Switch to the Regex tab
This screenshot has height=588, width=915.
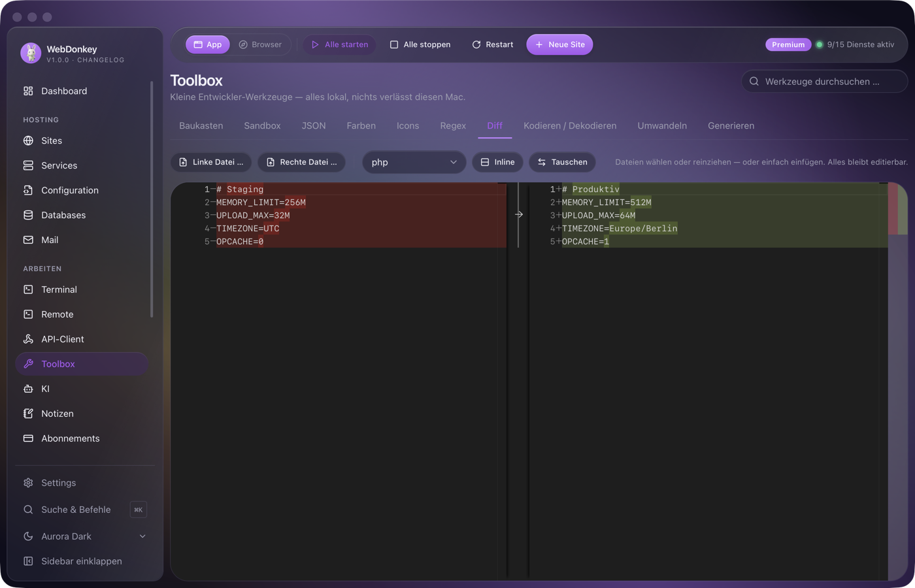tap(453, 125)
